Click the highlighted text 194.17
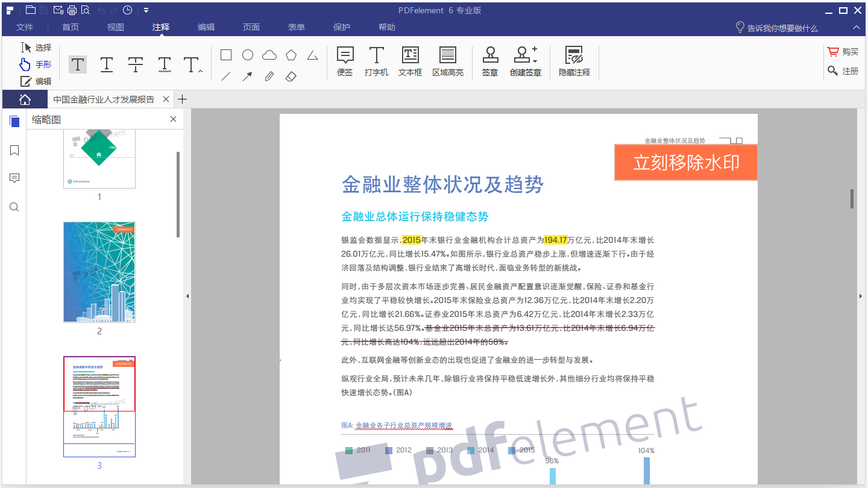Viewport: 868px width, 488px height. 556,240
